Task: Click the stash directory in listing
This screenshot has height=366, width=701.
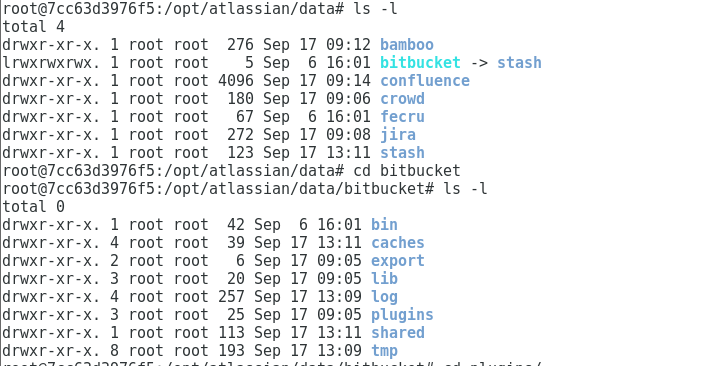Action: tap(402, 153)
